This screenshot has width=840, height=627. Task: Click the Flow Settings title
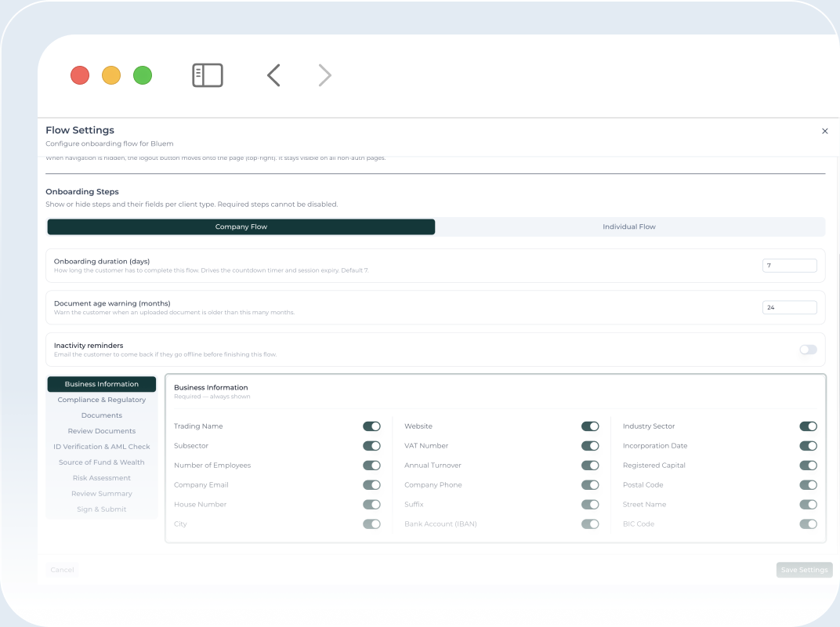[x=80, y=130]
